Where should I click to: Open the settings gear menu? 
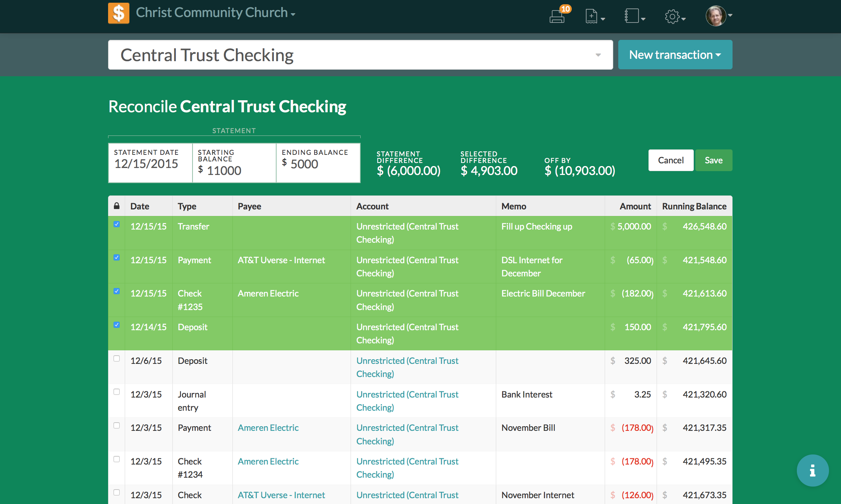(x=672, y=17)
